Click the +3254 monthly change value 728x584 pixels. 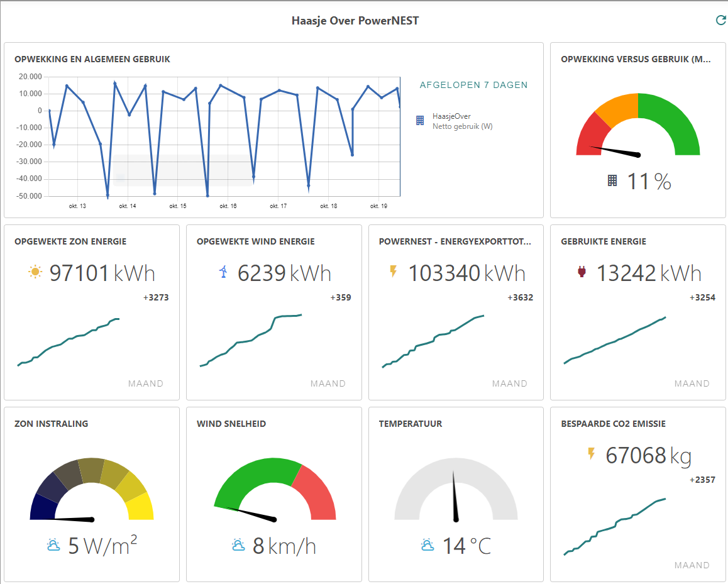click(x=702, y=297)
